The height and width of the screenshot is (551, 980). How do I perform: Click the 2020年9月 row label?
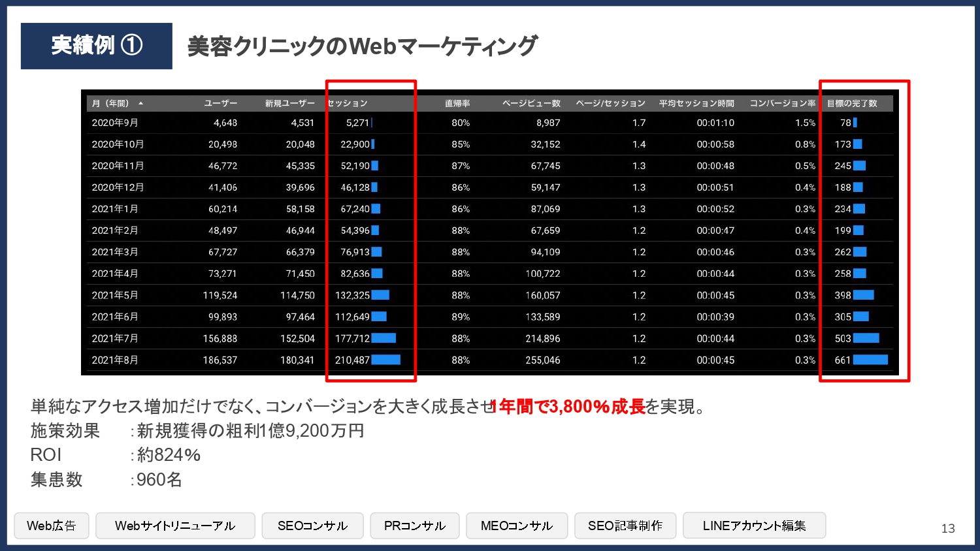[x=115, y=123]
